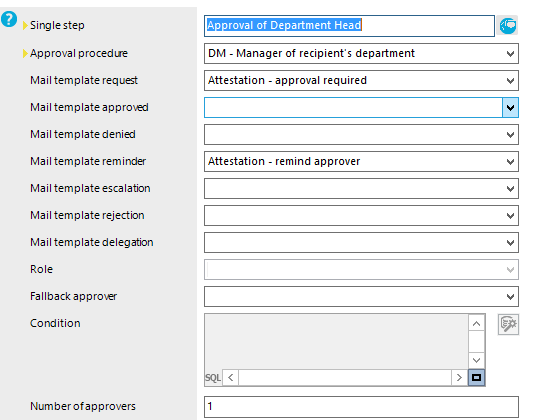
Task: Click the SQL label in Condition editor
Action: tap(213, 378)
